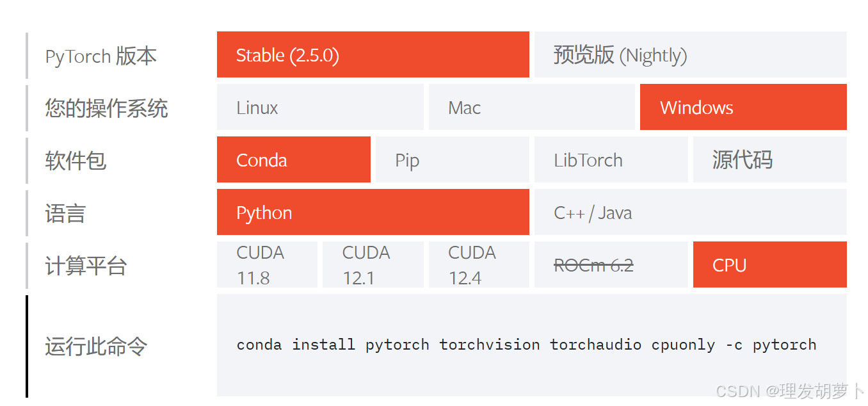Switch the package option to Pip
This screenshot has height=406, width=868.
[x=452, y=159]
